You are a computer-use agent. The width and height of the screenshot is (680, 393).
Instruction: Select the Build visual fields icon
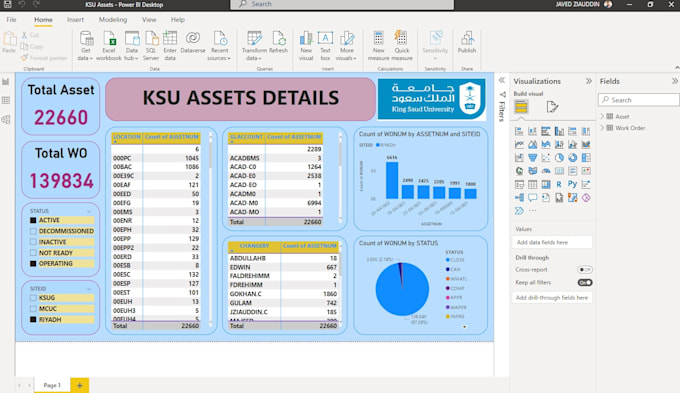click(x=521, y=107)
